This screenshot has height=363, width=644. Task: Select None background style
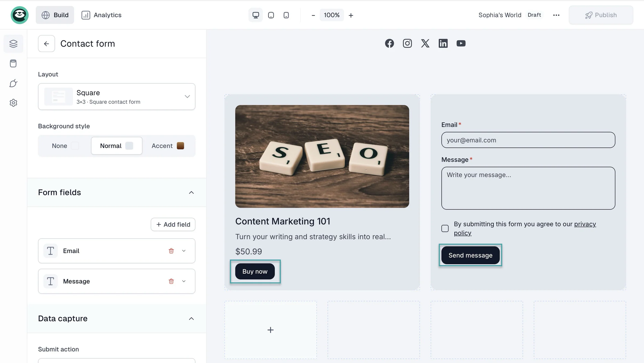coord(65,146)
